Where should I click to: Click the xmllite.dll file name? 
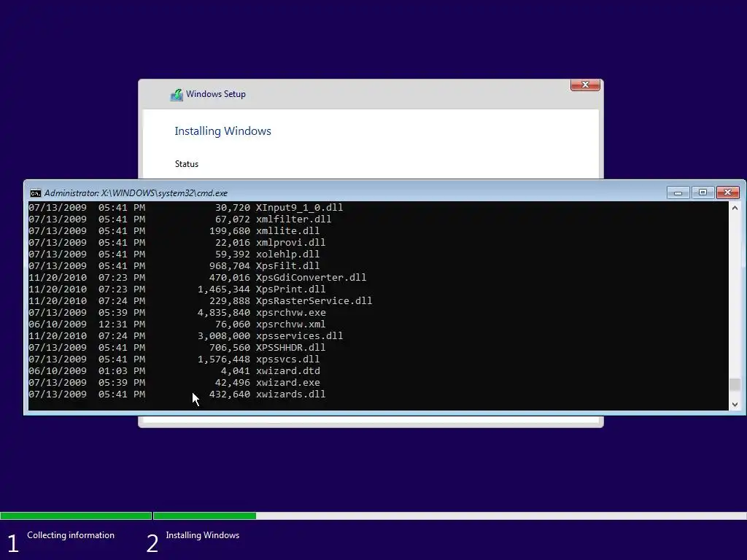[x=287, y=231]
